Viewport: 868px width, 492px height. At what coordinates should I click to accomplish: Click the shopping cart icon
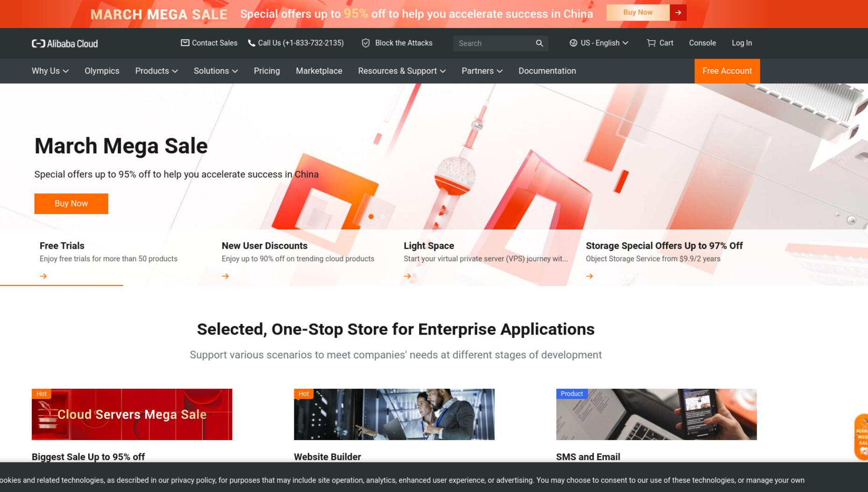[x=651, y=43]
